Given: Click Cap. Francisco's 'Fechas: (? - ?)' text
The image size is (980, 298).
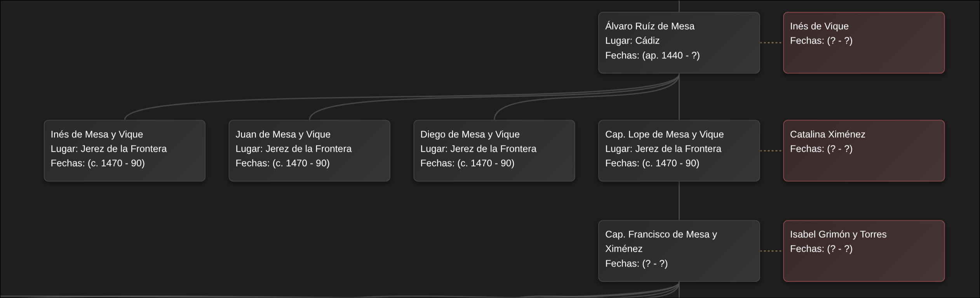Looking at the screenshot, I should pyautogui.click(x=636, y=263).
